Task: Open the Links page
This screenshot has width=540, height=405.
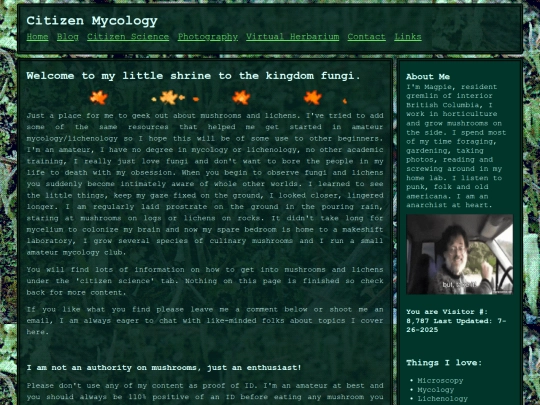Action: (408, 37)
